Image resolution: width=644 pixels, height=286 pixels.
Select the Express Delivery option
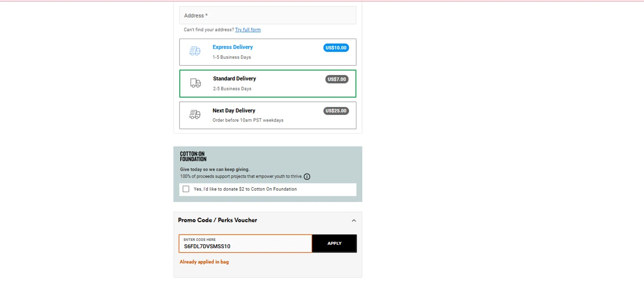pyautogui.click(x=268, y=52)
